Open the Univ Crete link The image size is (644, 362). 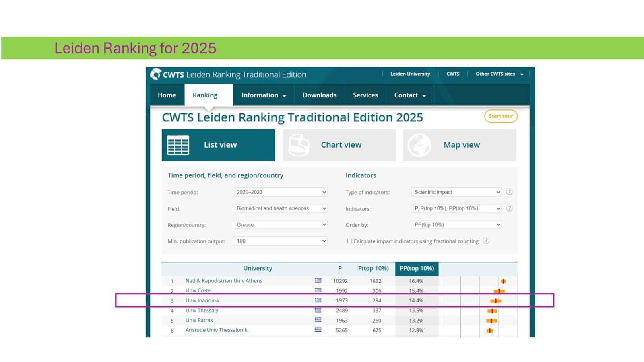coord(198,290)
